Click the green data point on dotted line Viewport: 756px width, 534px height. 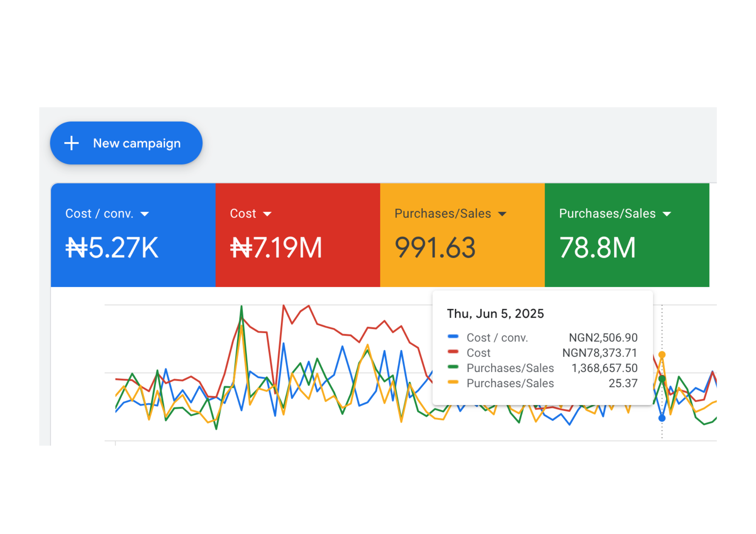tap(662, 378)
